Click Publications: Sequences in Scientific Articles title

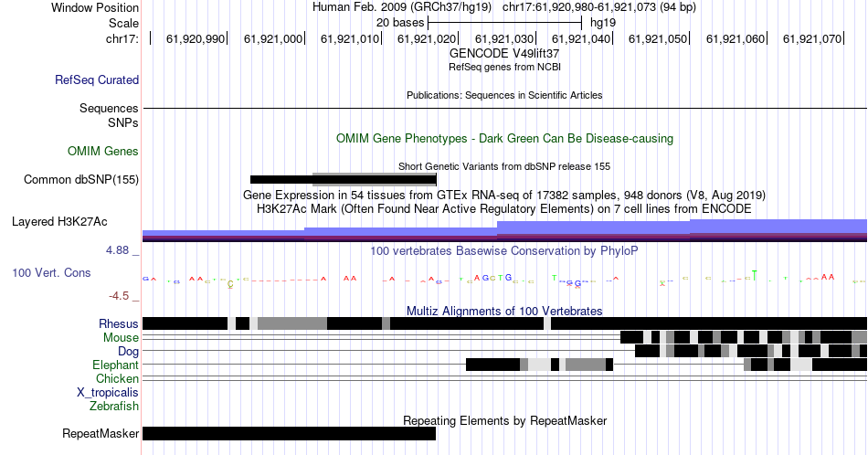click(x=504, y=95)
